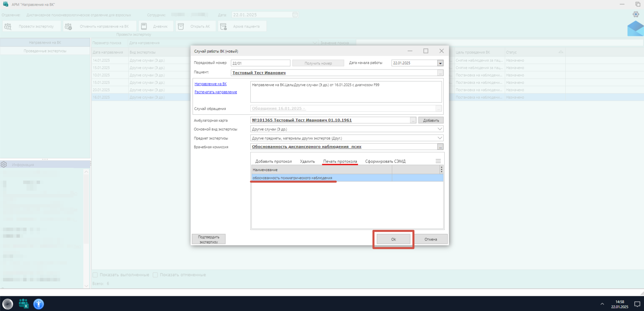The width and height of the screenshot is (644, 311).
Task: Open the Windows start button in taskbar
Action: (x=8, y=304)
